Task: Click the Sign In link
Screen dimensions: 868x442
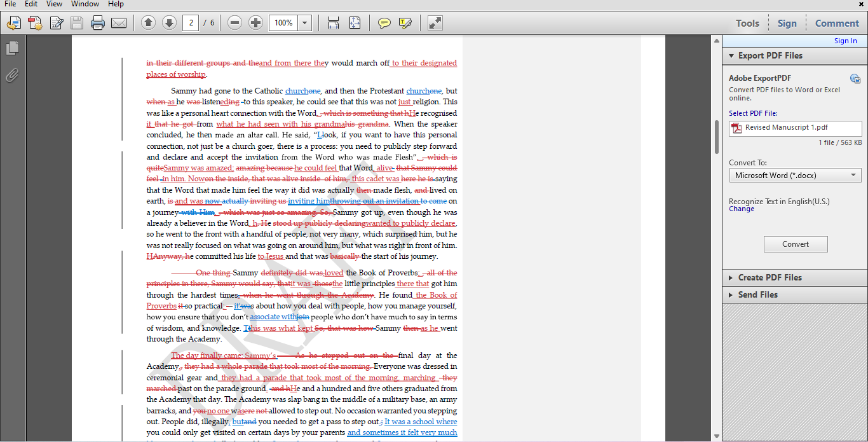Action: pos(845,41)
